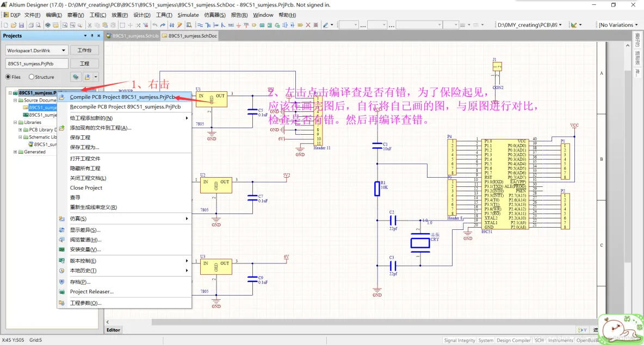
Task: Select the Place Part icon
Action: (254, 25)
